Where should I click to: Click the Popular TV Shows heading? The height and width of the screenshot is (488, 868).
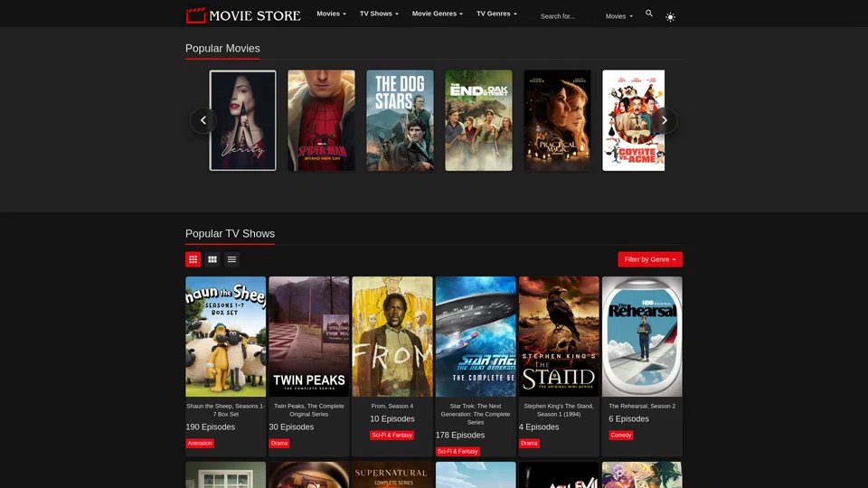tap(231, 233)
